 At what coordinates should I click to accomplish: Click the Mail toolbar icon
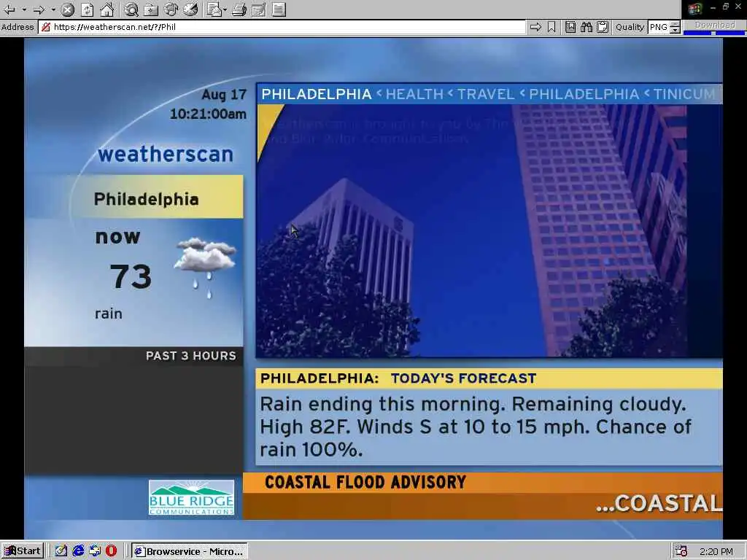coord(214,9)
